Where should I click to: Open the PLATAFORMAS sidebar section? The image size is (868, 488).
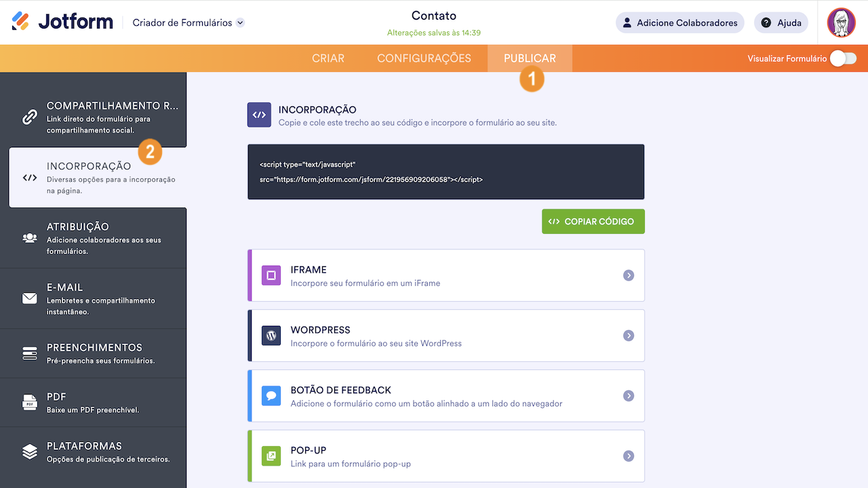[93, 451]
